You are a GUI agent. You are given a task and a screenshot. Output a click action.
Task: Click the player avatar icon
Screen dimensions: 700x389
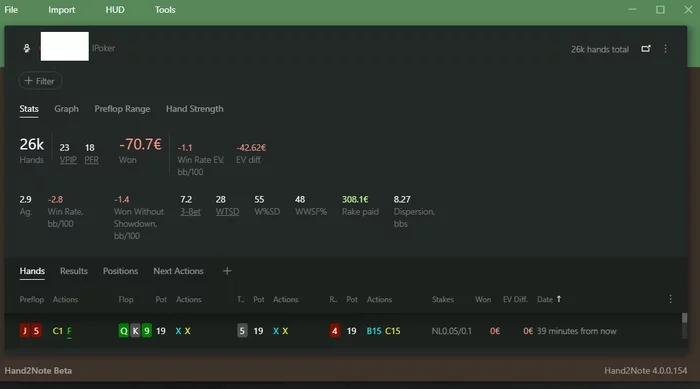pos(26,48)
